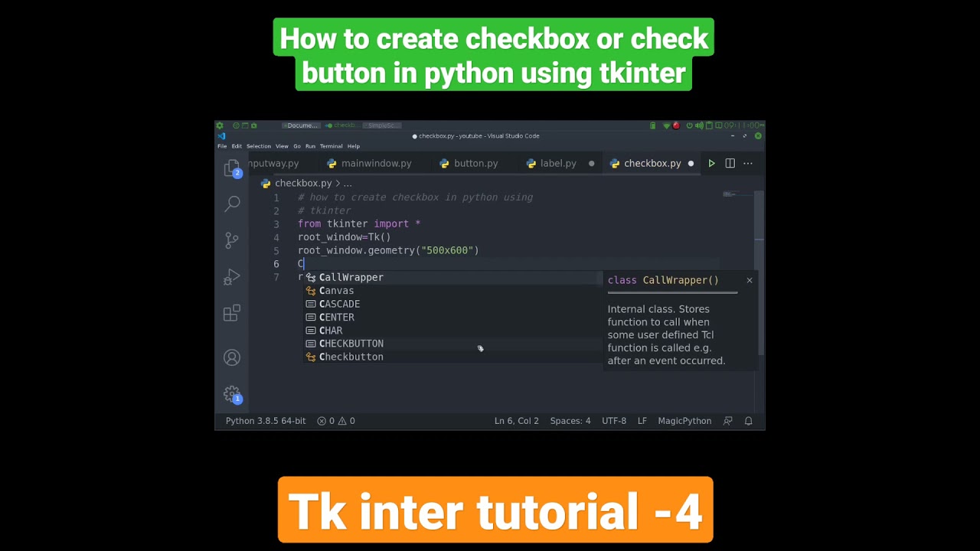
Task: Click the error and warning count indicator
Action: pyautogui.click(x=336, y=421)
